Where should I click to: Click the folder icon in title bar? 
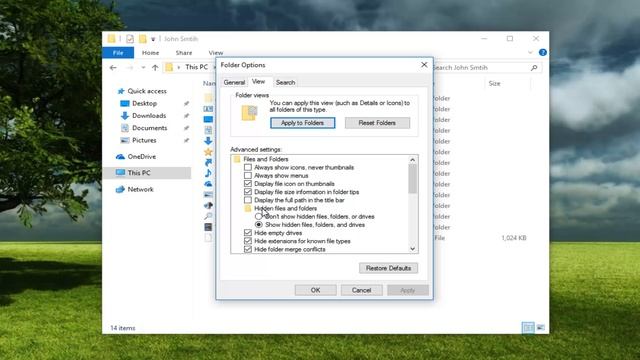[111, 39]
